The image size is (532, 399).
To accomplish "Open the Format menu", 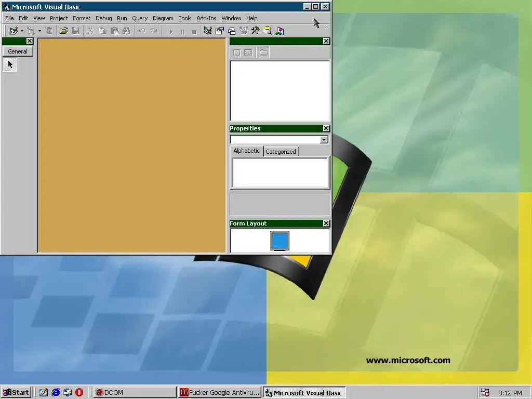I will tap(82, 18).
